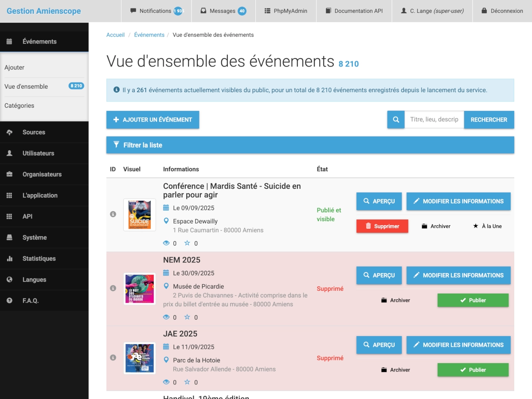Click the Musée de Picardie location text
The image size is (532, 399).
pos(199,286)
